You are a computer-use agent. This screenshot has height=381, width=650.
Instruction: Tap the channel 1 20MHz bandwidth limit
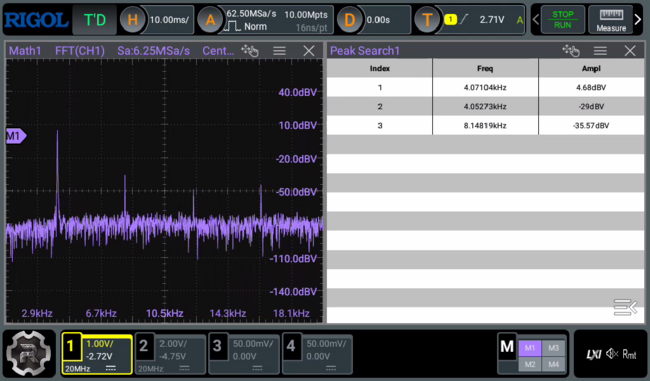78,369
